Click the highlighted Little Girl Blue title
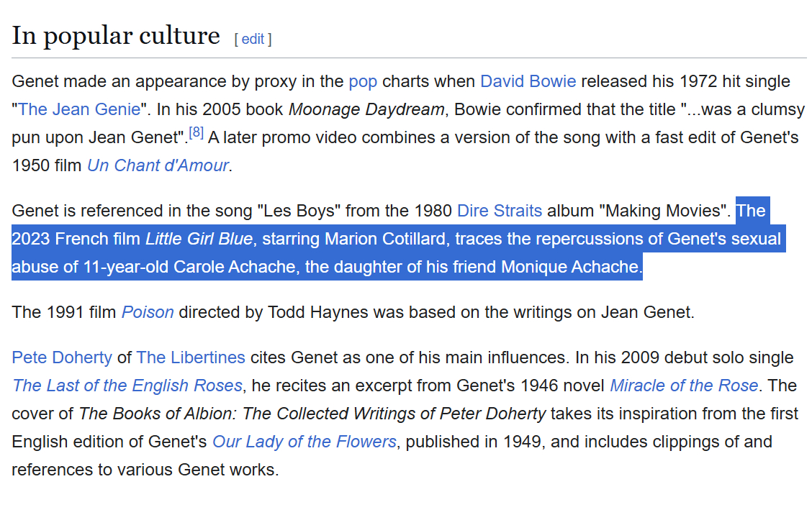This screenshot has width=812, height=515. [x=199, y=239]
